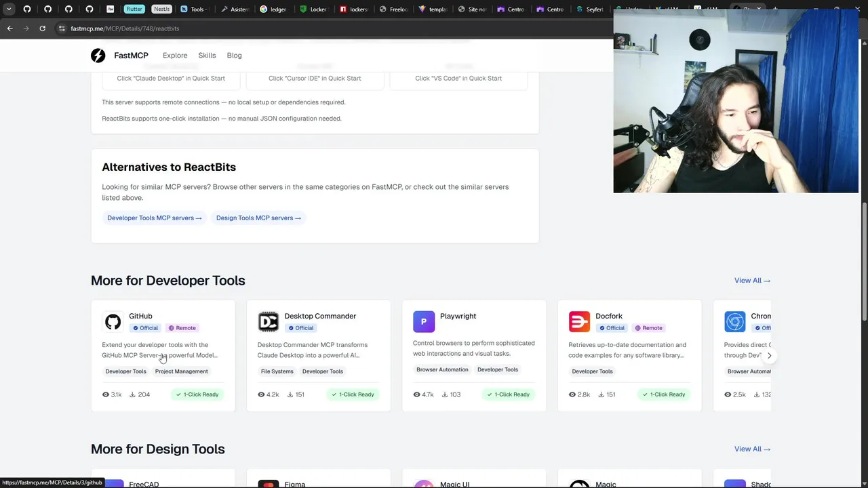Viewport: 868px width, 488px height.
Task: Click the Official badge on Desktop Commander card
Action: click(300, 328)
